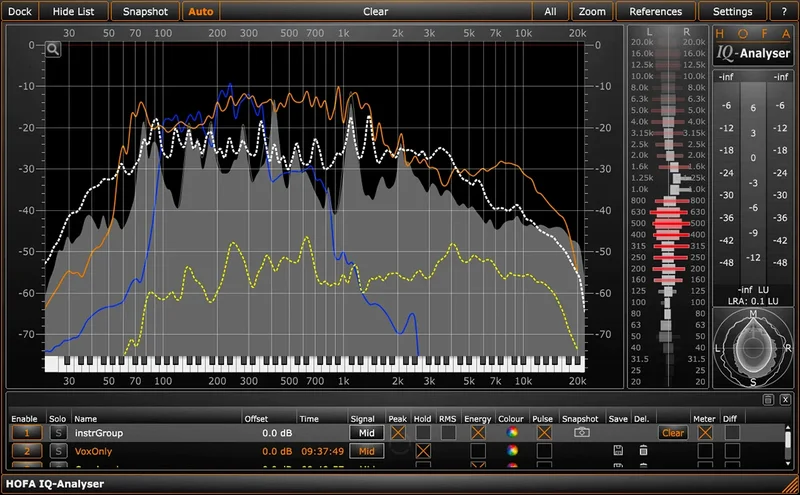This screenshot has height=495, width=800.
Task: Close the curve list panel
Action: (785, 400)
